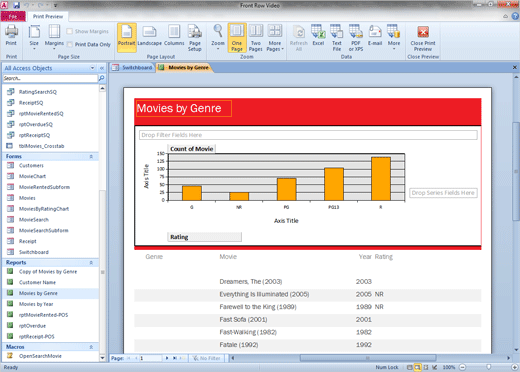Open the ReceiptSQ query
This screenshot has width=520, height=372.
click(x=31, y=103)
